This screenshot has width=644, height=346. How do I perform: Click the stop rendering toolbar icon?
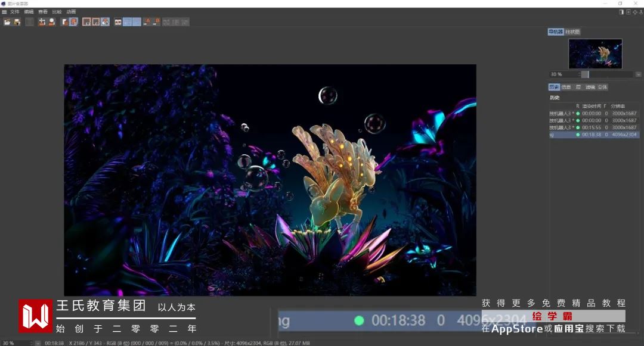coord(30,22)
